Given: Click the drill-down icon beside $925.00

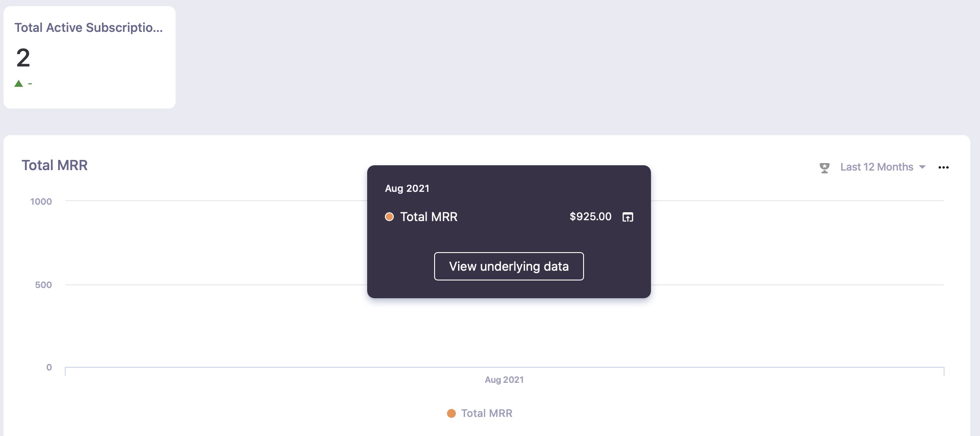Looking at the screenshot, I should (628, 217).
